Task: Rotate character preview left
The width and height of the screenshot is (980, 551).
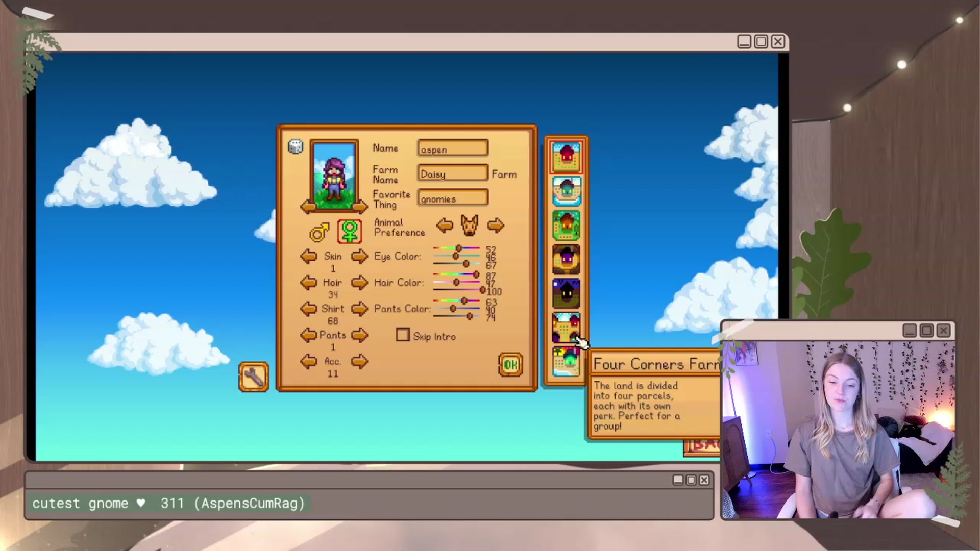Action: point(307,207)
